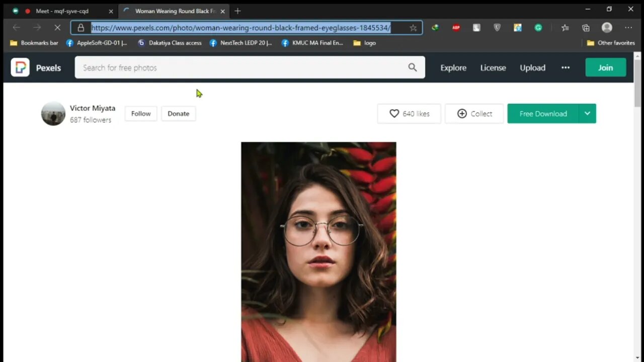The width and height of the screenshot is (644, 362).
Task: Click the Pexels logo icon
Action: [x=20, y=67]
